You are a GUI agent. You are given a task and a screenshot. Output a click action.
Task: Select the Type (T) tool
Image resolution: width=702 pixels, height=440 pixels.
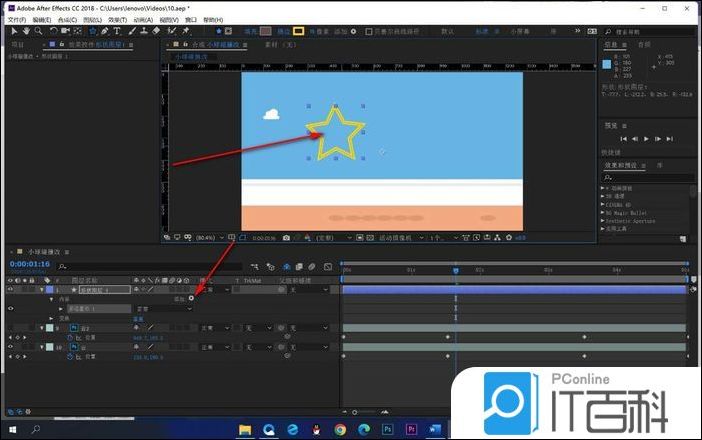(x=117, y=31)
